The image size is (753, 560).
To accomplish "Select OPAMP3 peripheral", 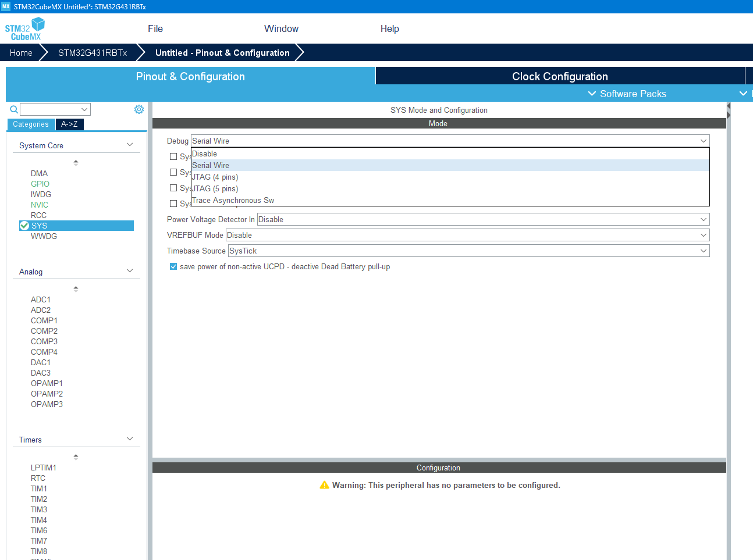I will [x=47, y=404].
